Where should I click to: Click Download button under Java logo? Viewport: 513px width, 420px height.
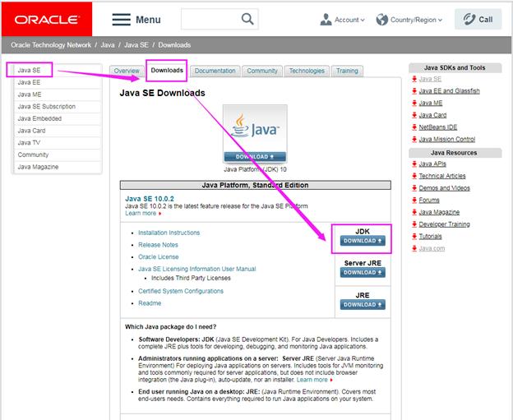(255, 157)
